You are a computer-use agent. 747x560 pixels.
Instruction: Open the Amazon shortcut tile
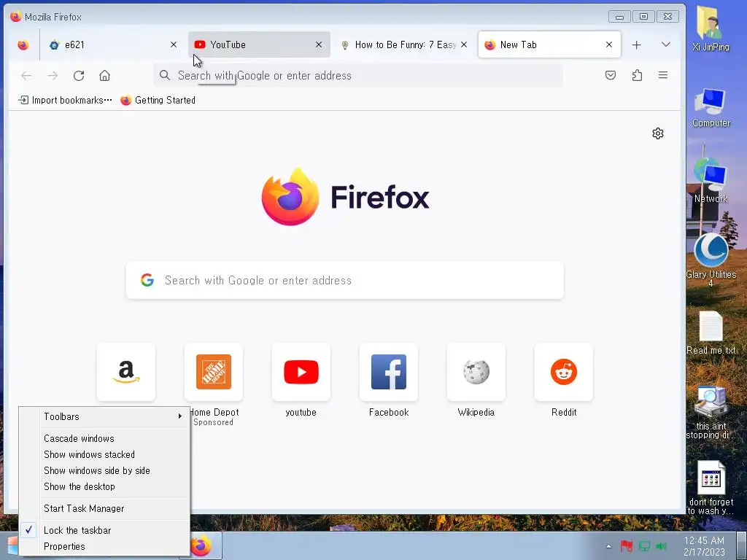point(126,372)
